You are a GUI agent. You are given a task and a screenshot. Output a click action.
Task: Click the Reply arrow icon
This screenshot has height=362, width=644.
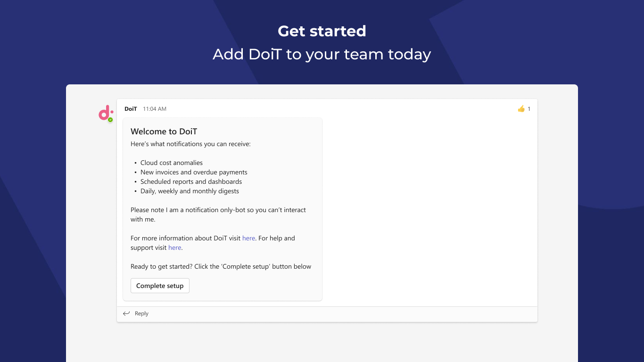tap(126, 313)
